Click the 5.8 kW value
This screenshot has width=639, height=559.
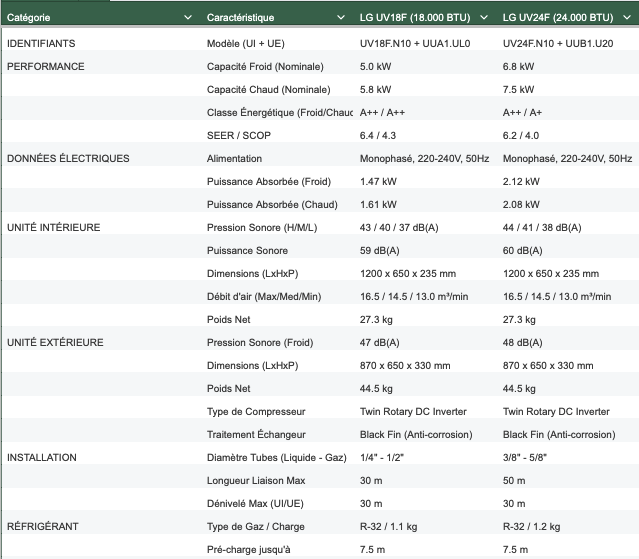pyautogui.click(x=375, y=90)
